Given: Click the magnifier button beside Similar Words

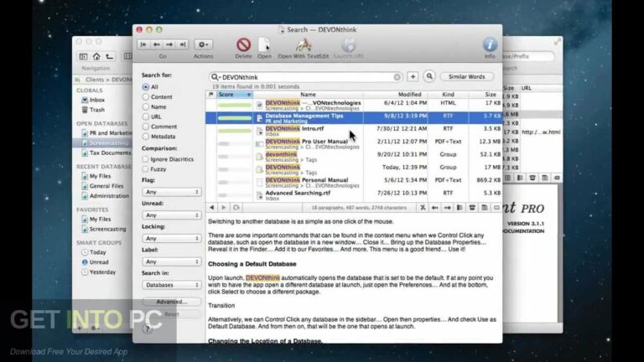Looking at the screenshot, I should coord(429,76).
